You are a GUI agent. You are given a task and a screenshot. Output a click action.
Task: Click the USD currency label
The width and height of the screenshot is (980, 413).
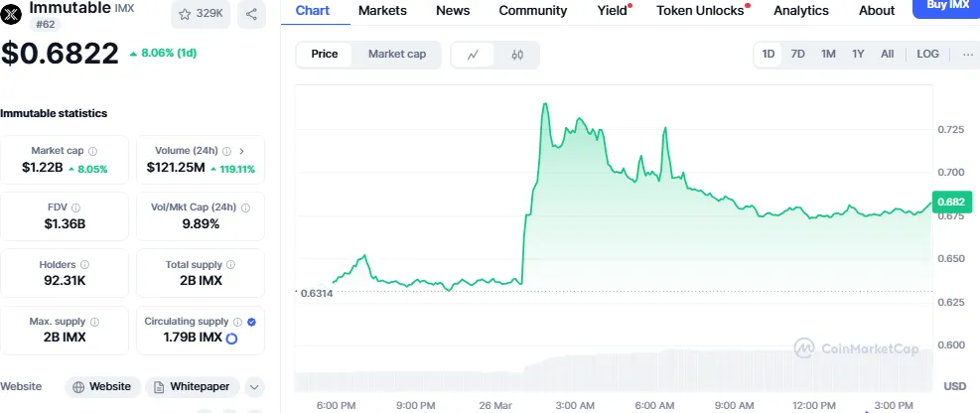[x=954, y=387]
